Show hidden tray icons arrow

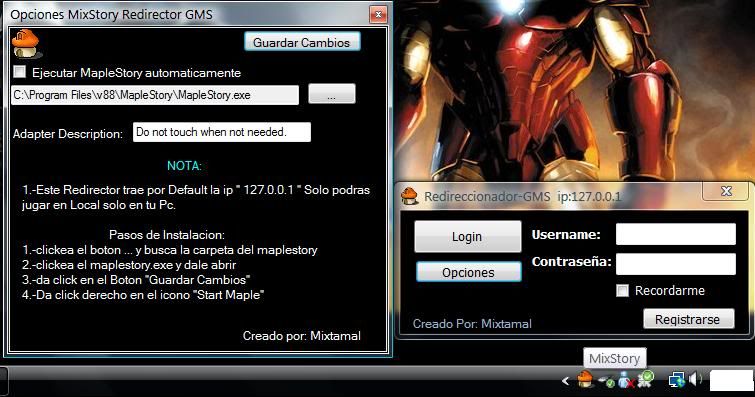pos(566,381)
